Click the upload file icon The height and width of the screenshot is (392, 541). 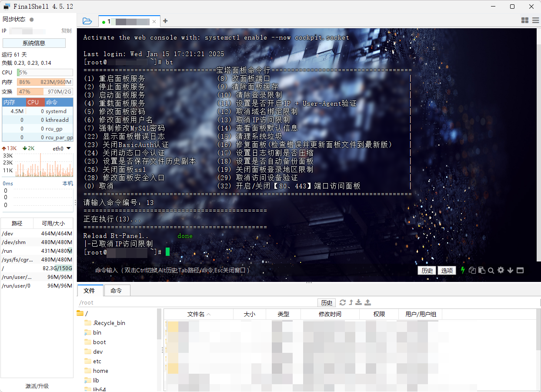coord(367,302)
